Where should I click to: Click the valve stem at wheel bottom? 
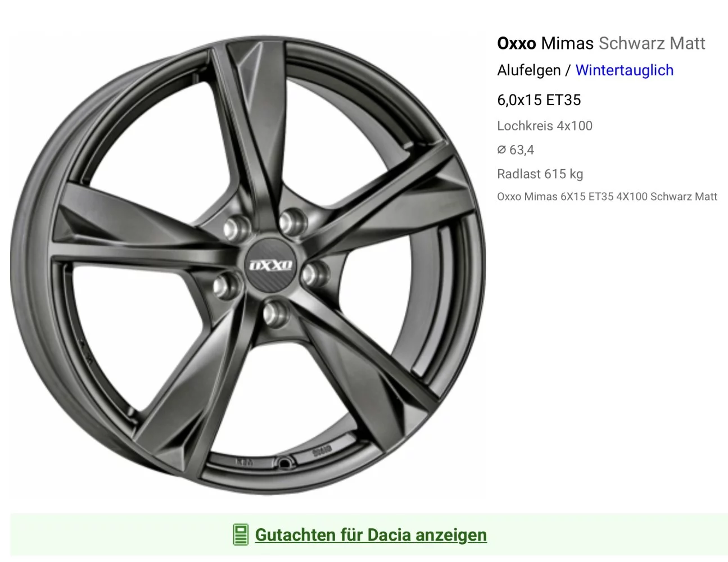[286, 463]
